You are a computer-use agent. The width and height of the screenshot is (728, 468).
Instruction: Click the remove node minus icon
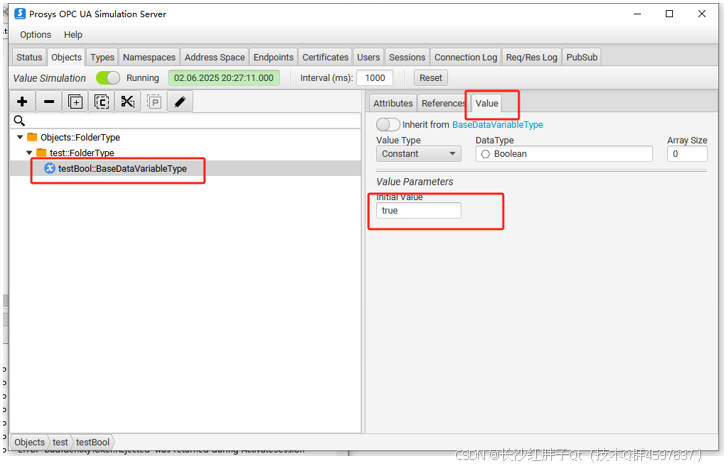coord(49,102)
